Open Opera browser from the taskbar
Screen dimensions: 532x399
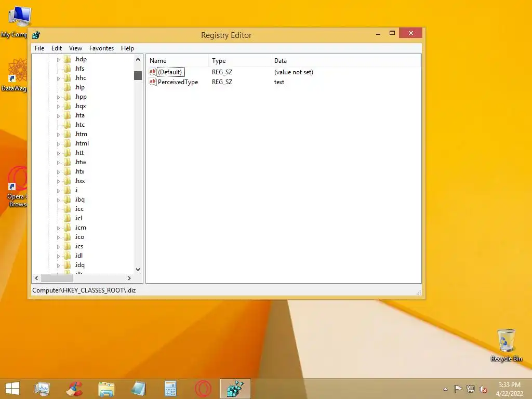(203, 389)
